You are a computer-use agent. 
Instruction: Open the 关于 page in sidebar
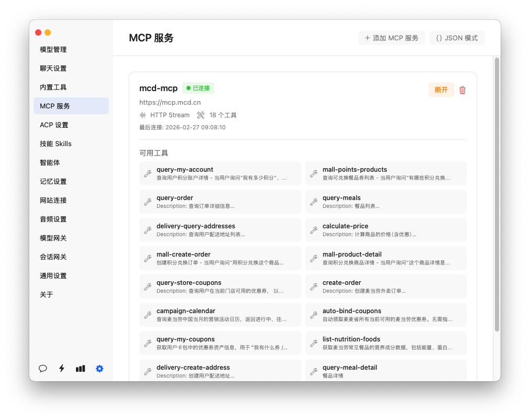click(x=47, y=295)
